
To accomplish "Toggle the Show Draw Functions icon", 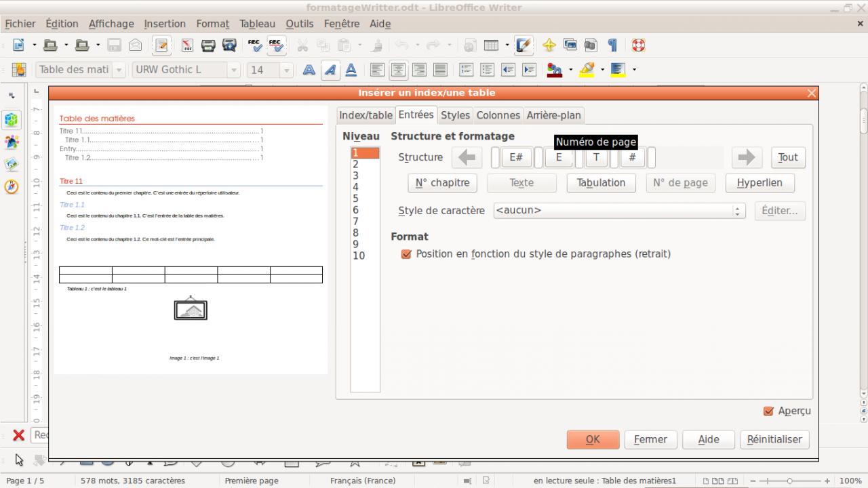I will click(523, 45).
